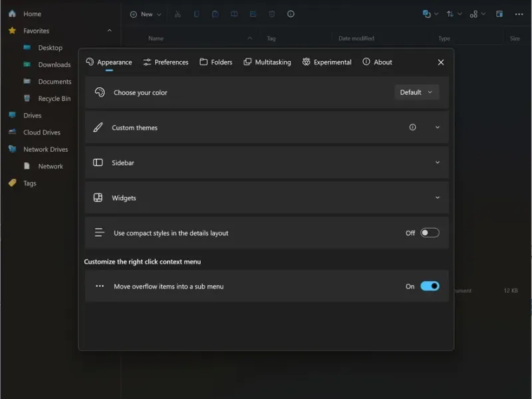
Task: Click the Network file icon in sidebar
Action: pos(27,166)
